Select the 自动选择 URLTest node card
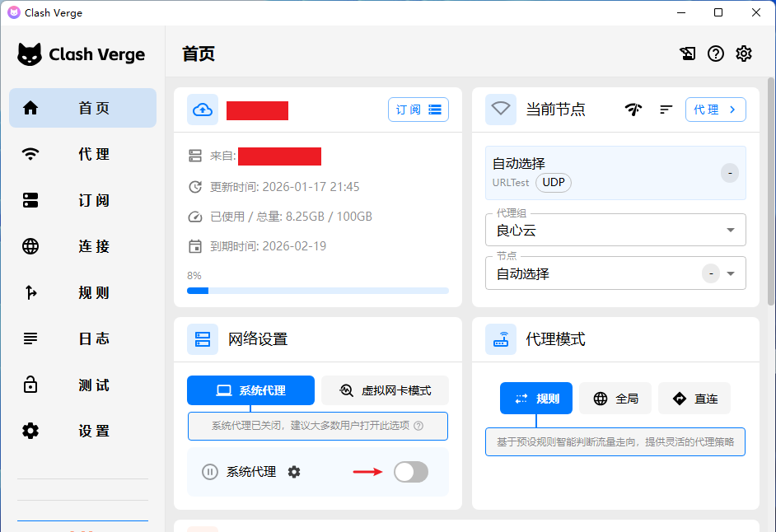Screen dimensions: 776x532 (615, 173)
